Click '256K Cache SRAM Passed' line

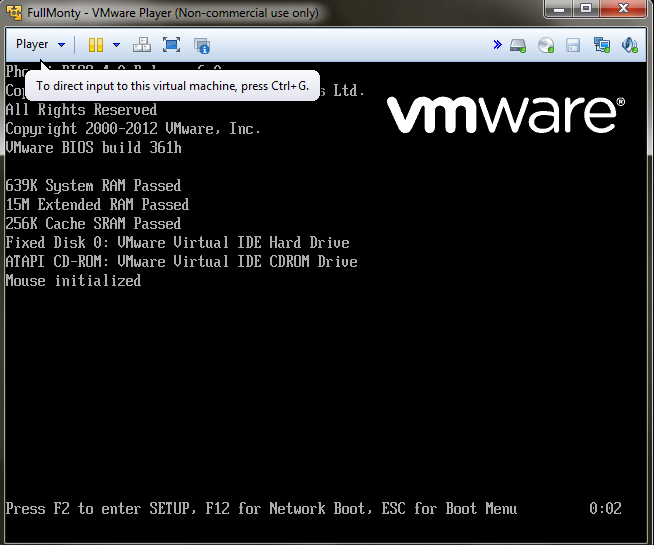pos(93,224)
